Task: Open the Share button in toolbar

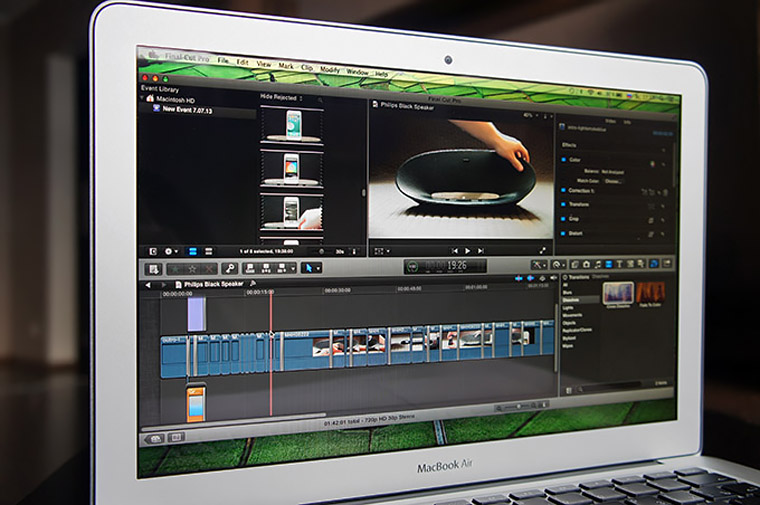Action: [x=667, y=263]
